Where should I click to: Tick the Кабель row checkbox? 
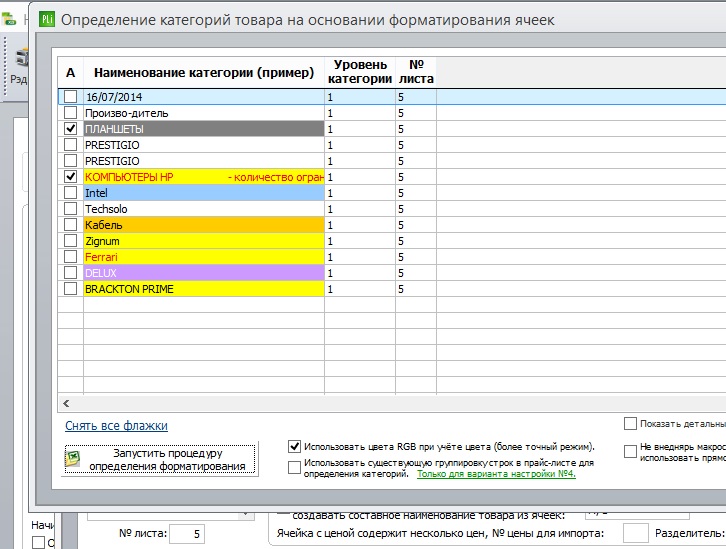coord(70,225)
